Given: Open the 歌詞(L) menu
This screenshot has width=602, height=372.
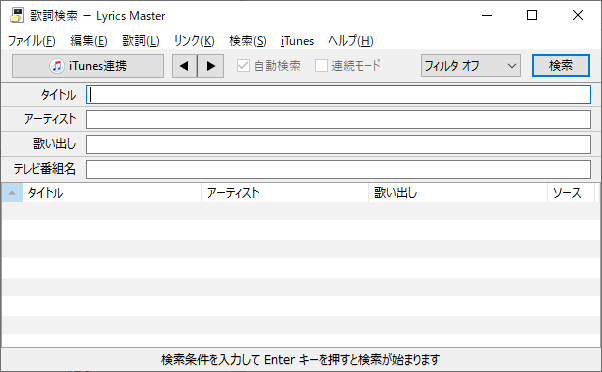Looking at the screenshot, I should tap(141, 41).
